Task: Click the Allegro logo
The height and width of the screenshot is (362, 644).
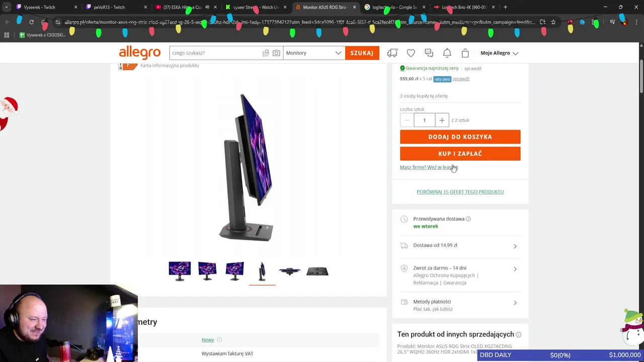Action: click(139, 52)
